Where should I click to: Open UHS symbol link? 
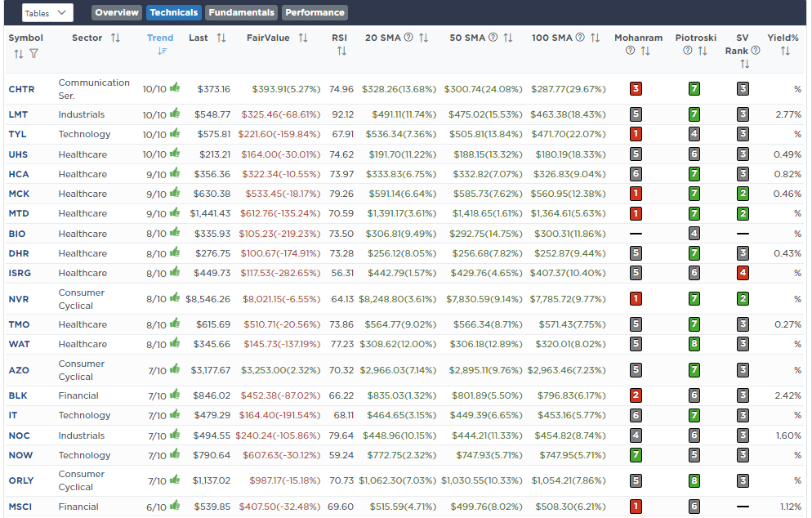(x=18, y=154)
